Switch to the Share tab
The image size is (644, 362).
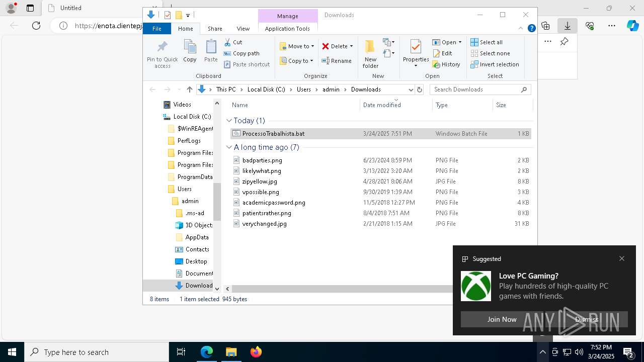tap(215, 29)
